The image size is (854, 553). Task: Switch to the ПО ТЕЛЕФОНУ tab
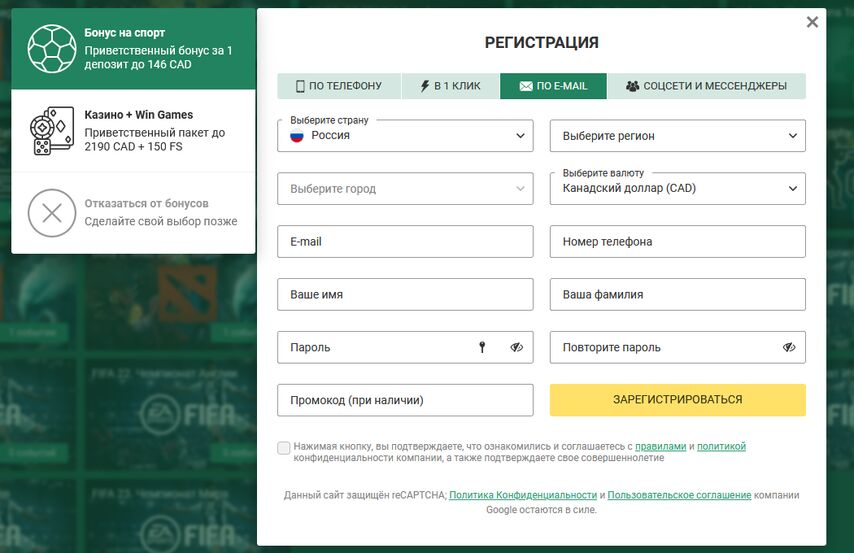pos(339,86)
